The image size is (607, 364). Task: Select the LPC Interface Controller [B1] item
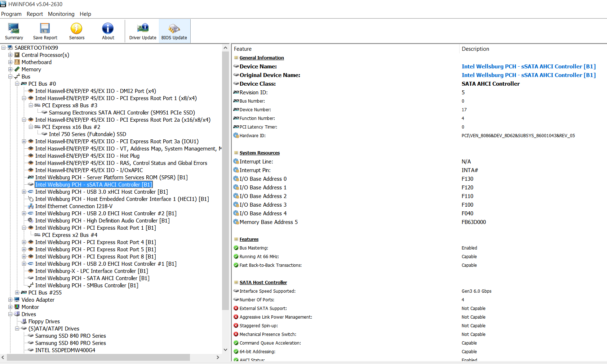[92, 271]
